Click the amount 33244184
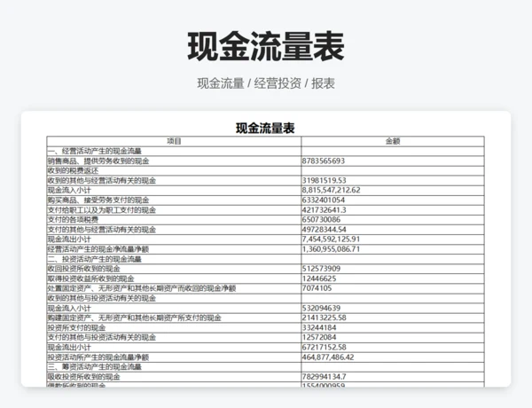532x408 pixels. click(319, 327)
